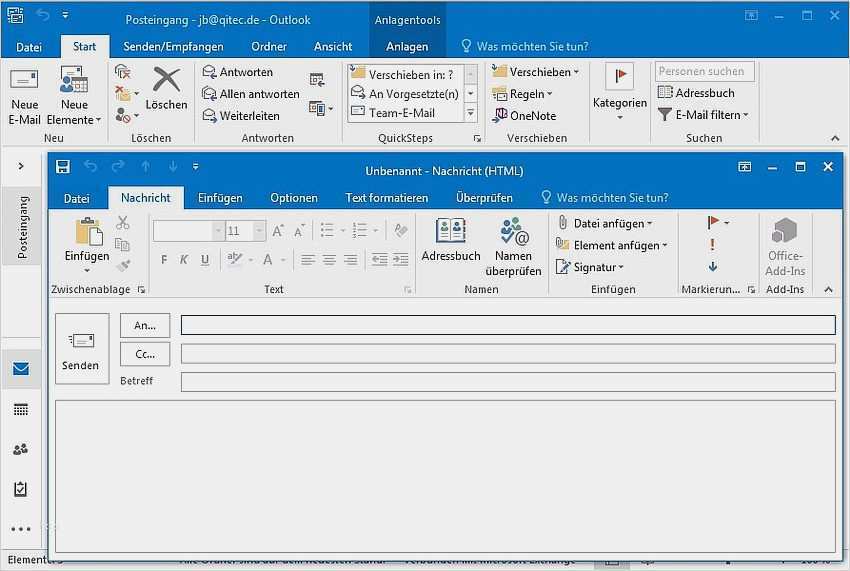Switch to Einfügen tab in message window
Image resolution: width=850 pixels, height=571 pixels.
coord(220,198)
